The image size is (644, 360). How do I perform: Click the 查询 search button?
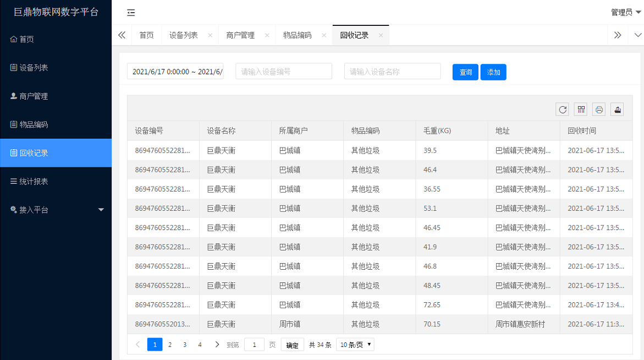465,72
